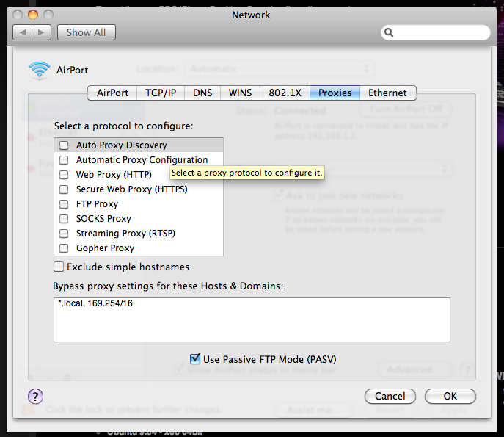Toggle Exclude simple hostnames checkbox

tap(59, 267)
